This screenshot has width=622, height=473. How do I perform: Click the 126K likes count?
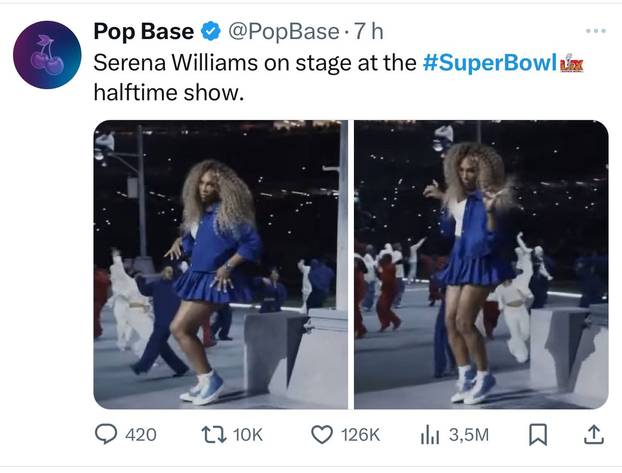click(360, 434)
